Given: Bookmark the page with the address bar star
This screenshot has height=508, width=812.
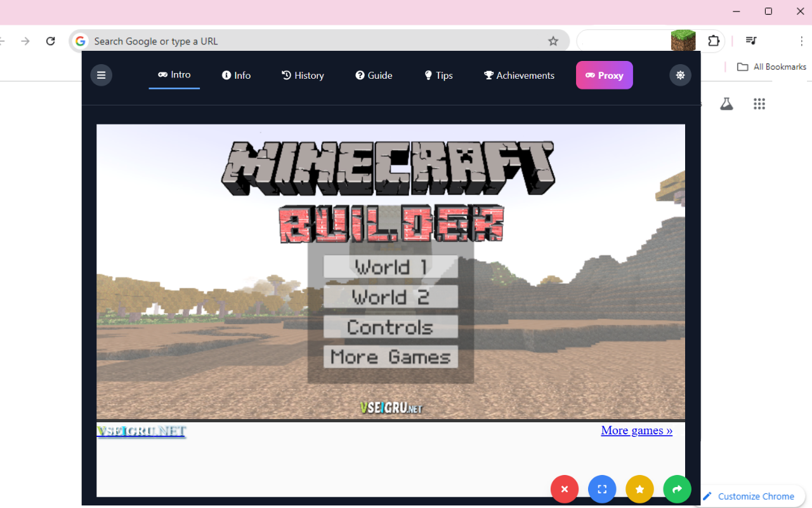Looking at the screenshot, I should [x=553, y=40].
